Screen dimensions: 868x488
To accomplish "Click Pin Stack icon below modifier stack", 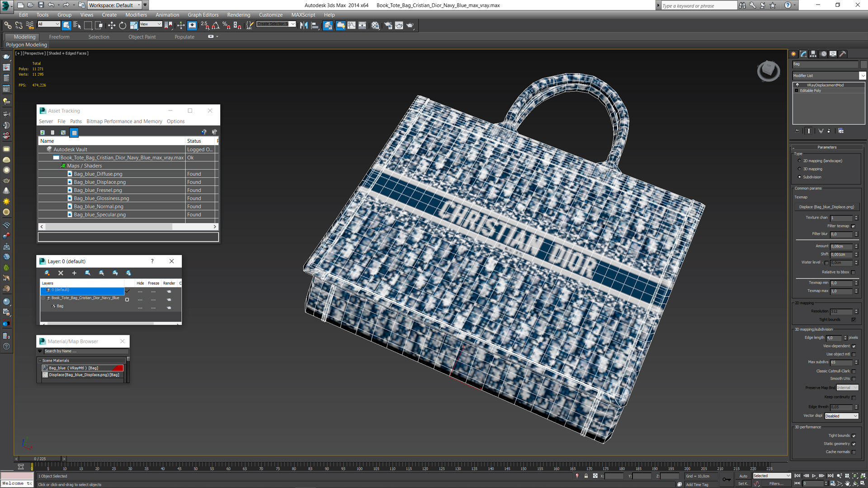I will (797, 131).
